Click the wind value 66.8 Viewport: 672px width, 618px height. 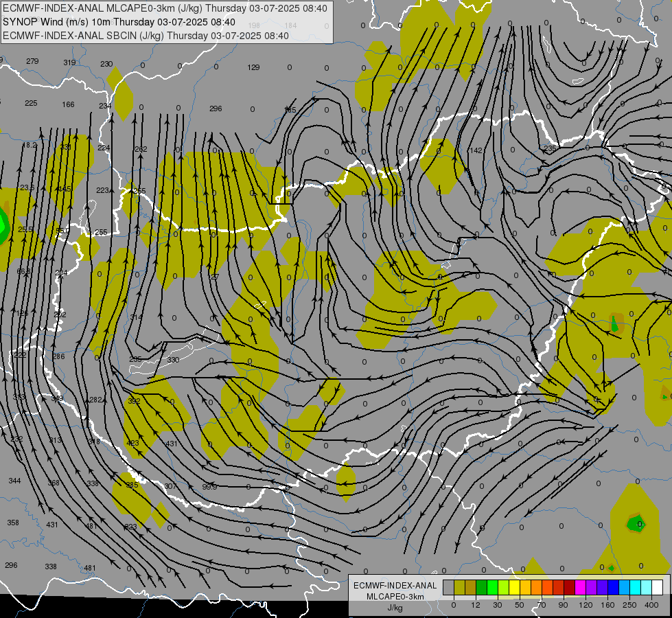(24, 272)
